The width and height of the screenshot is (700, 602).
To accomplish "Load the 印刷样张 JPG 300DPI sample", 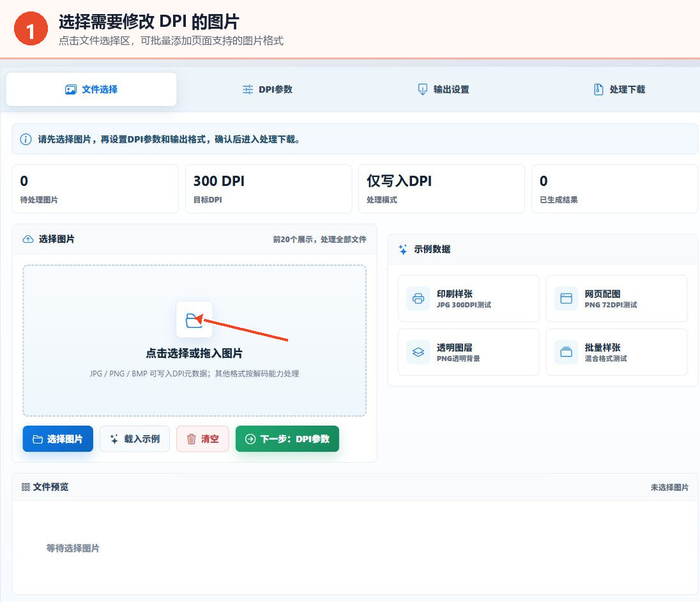I will [x=468, y=298].
